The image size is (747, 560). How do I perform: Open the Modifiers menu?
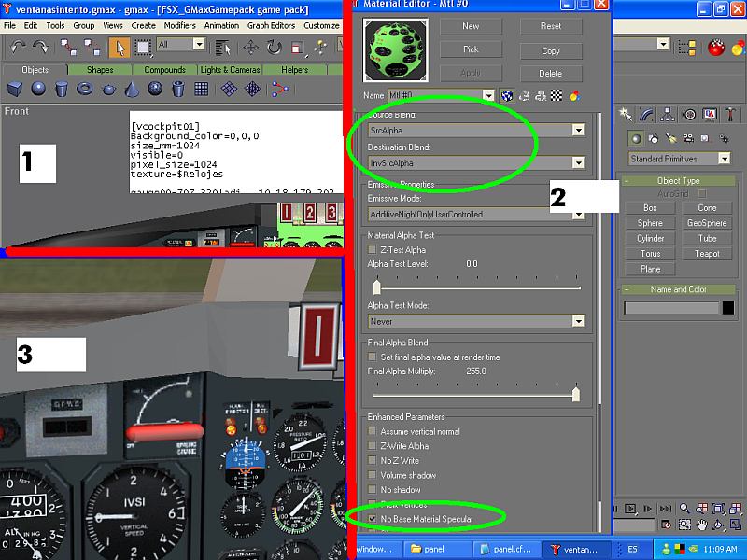tap(179, 25)
